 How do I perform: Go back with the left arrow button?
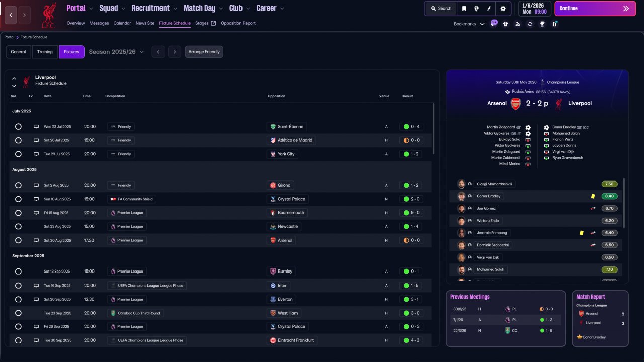click(x=11, y=15)
